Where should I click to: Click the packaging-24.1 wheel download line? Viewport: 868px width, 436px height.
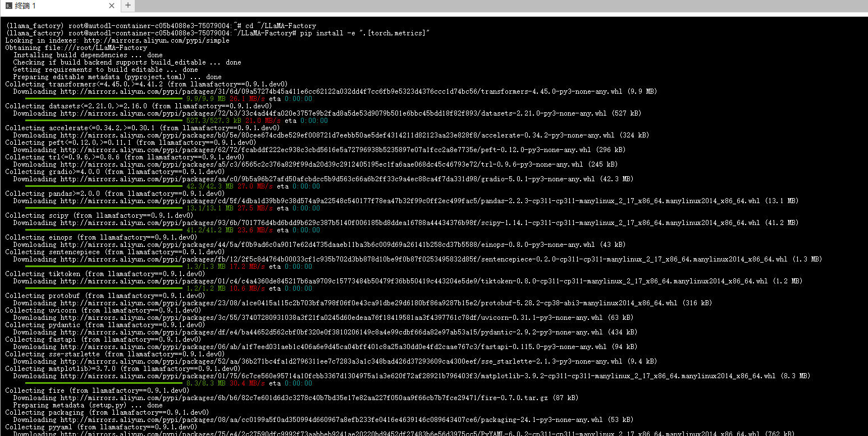(323, 420)
